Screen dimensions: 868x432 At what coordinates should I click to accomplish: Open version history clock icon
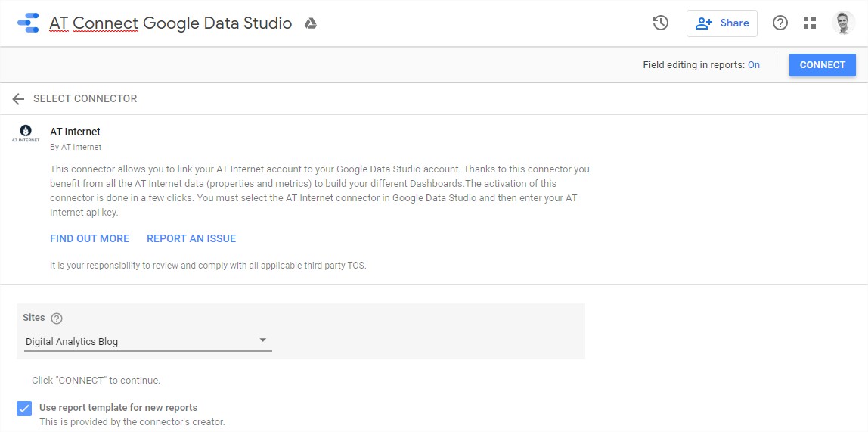tap(661, 23)
